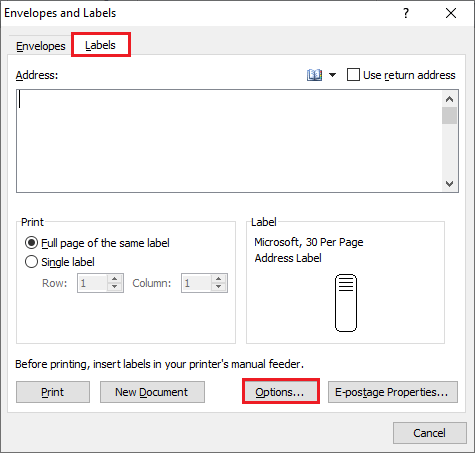Image resolution: width=475 pixels, height=453 pixels.
Task: Click the Address box scrollbar down arrow
Action: point(449,184)
